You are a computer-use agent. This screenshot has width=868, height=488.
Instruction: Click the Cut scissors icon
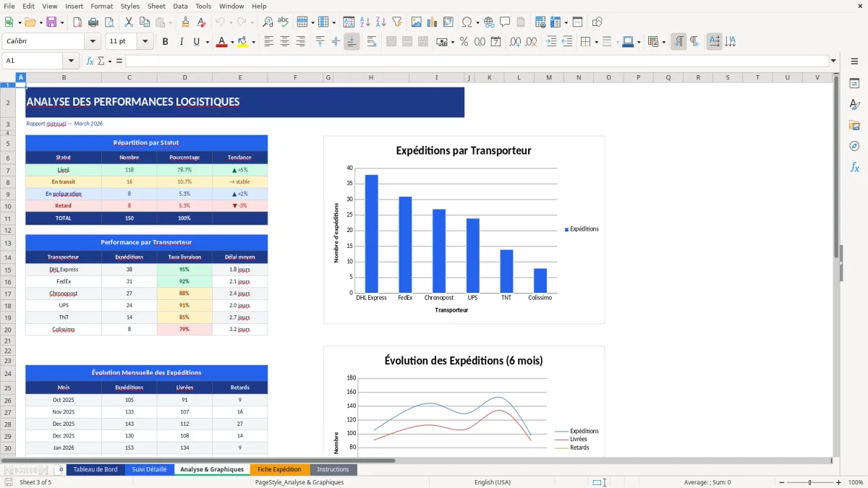coord(129,22)
